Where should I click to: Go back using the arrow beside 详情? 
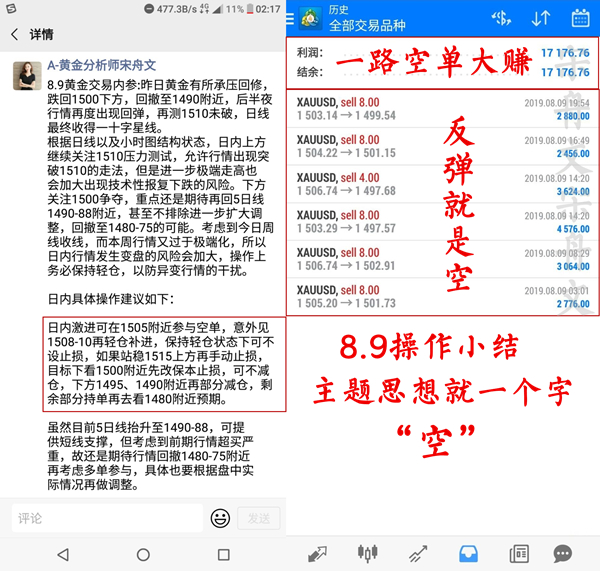tap(15, 34)
